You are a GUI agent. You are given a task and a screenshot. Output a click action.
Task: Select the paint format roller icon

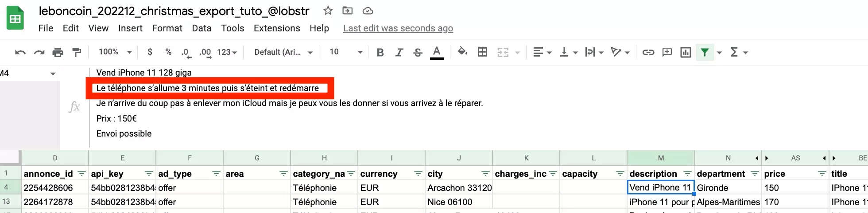pyautogui.click(x=77, y=53)
